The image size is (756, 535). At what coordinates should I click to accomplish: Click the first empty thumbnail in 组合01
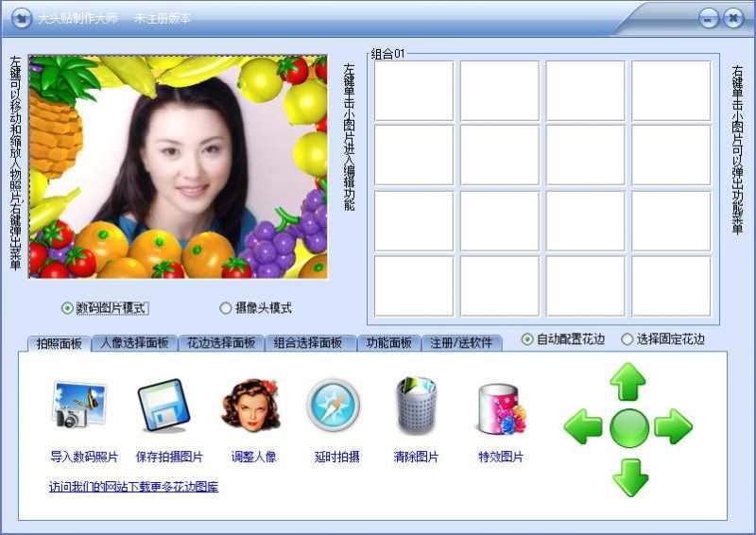click(414, 91)
